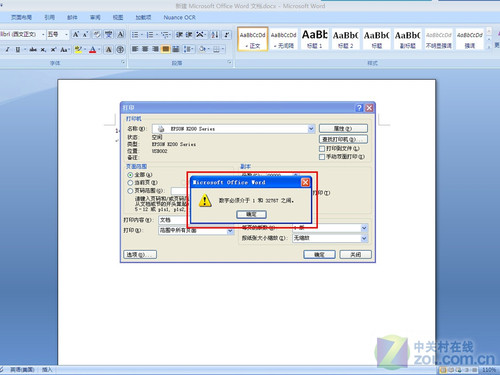Click the Clear Formatting eraser icon

(x=97, y=34)
